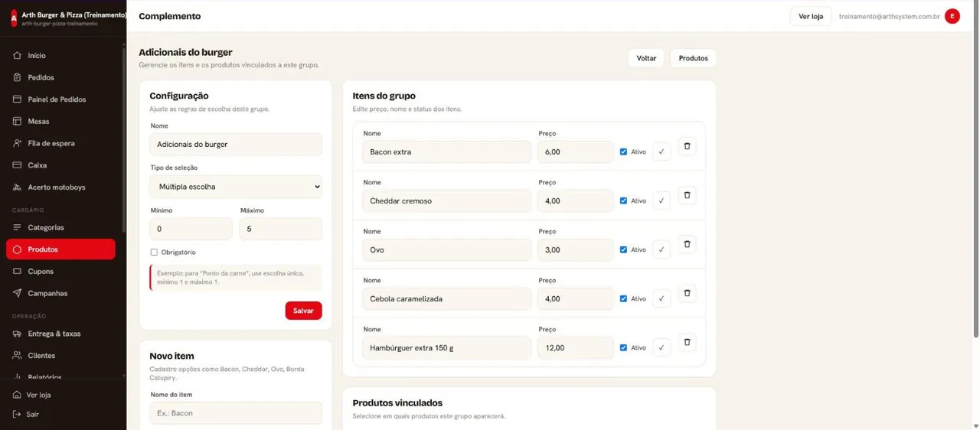Click the Pedidos clipboard icon
The height and width of the screenshot is (430, 980).
click(17, 77)
